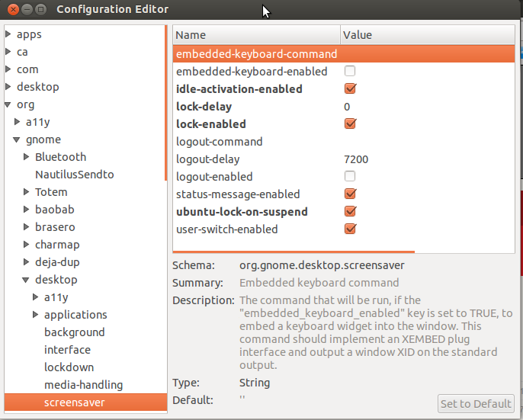The height and width of the screenshot is (420, 523).
Task: Minimize the Configuration Editor window
Action: (27, 9)
